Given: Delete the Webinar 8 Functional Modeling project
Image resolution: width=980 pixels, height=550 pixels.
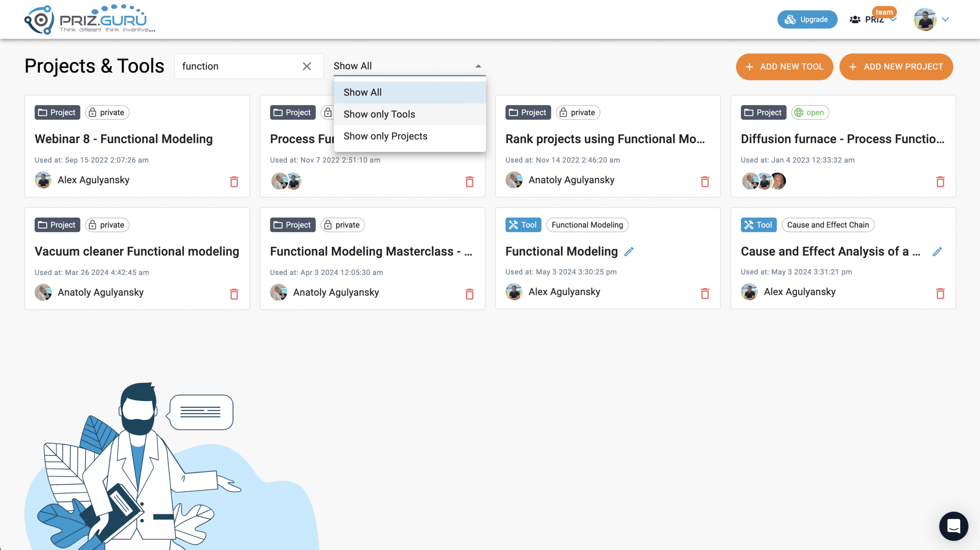Looking at the screenshot, I should pyautogui.click(x=234, y=182).
